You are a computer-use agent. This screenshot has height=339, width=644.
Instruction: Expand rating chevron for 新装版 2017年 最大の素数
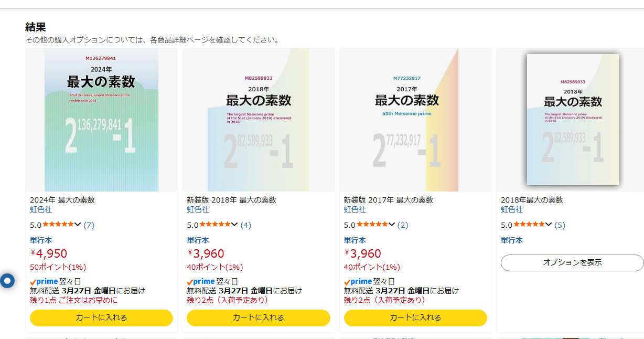pos(392,225)
